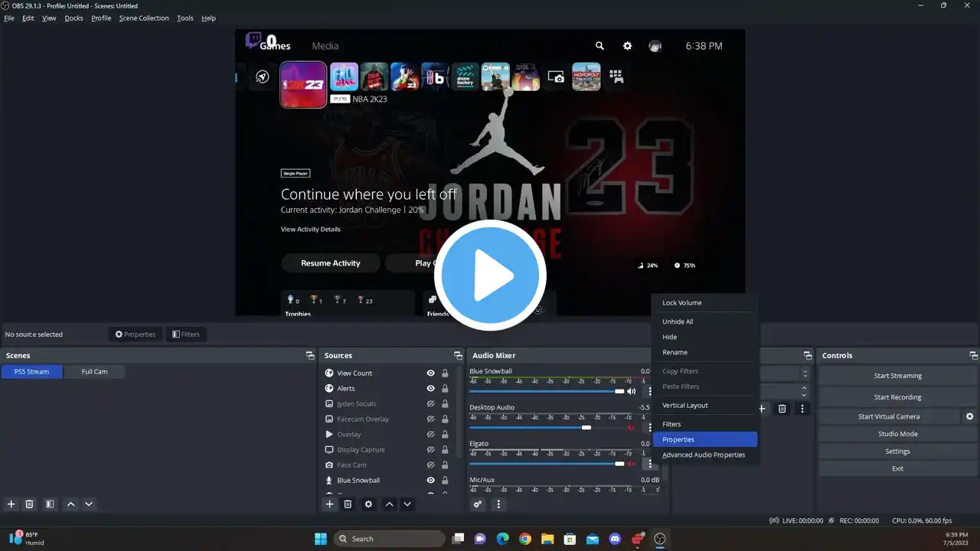Show the jyden Socials source
Screen dimensions: 980x551
[431, 404]
